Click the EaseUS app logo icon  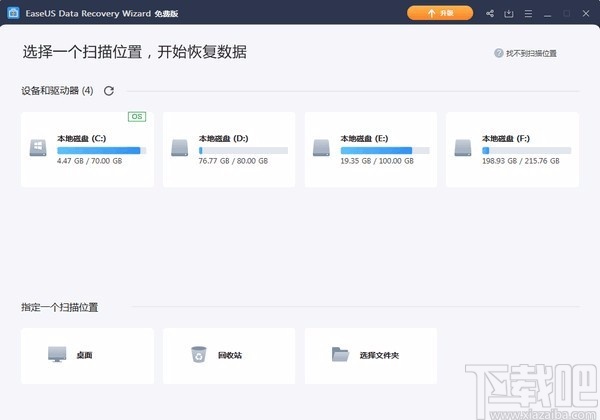[x=13, y=13]
